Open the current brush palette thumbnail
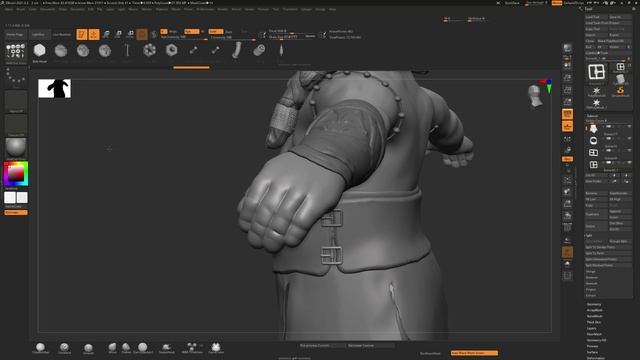The image size is (640, 360). (x=16, y=52)
